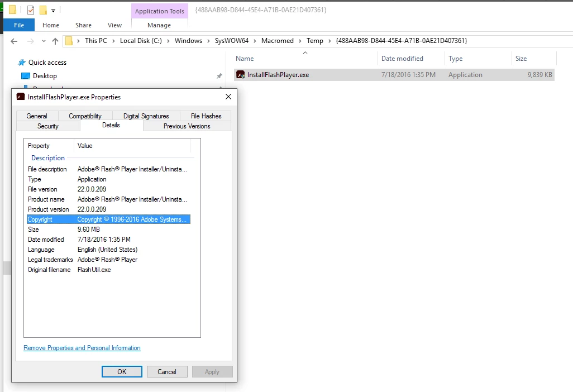Open the File ribbon tab
This screenshot has height=392, width=573.
point(19,25)
